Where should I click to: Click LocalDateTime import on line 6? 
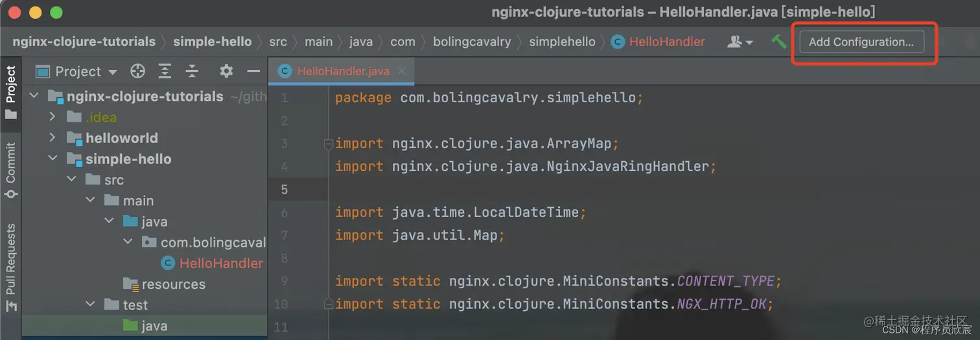coord(525,212)
